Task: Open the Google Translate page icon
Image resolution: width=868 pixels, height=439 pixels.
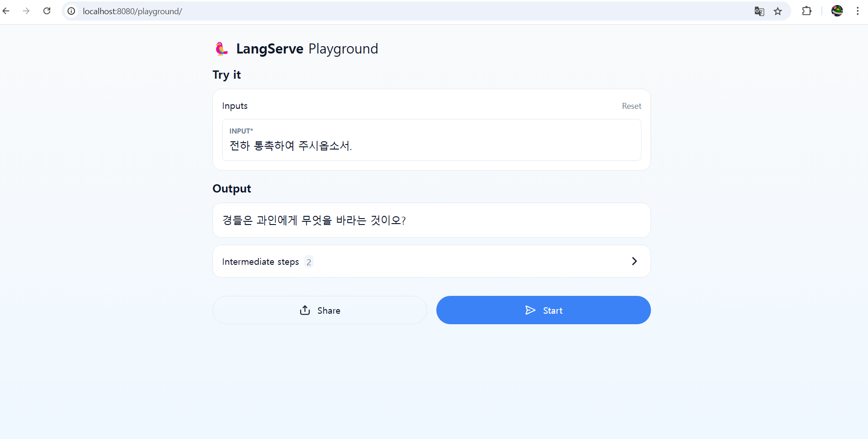Action: point(759,11)
